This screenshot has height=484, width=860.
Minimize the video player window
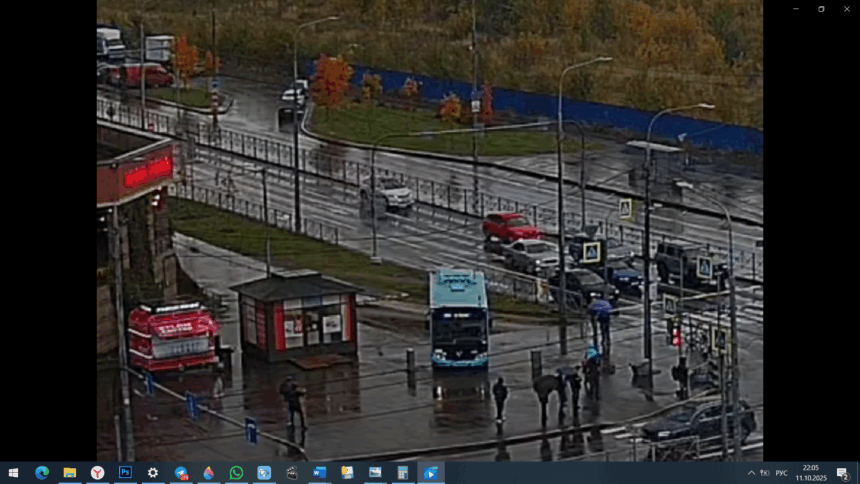[796, 9]
